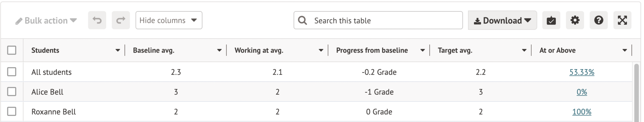Click the help question mark icon
The width and height of the screenshot is (644, 122).
click(x=598, y=20)
